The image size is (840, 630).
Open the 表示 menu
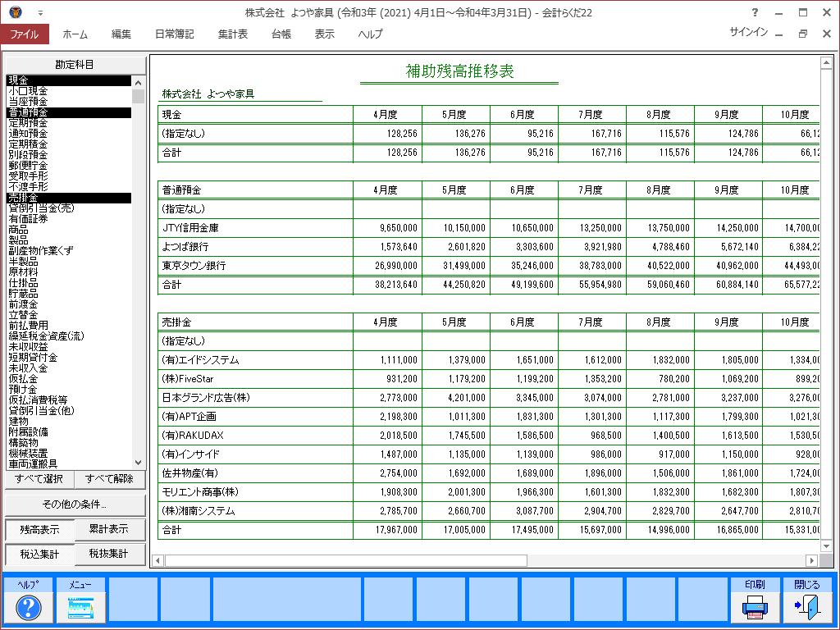click(x=325, y=34)
